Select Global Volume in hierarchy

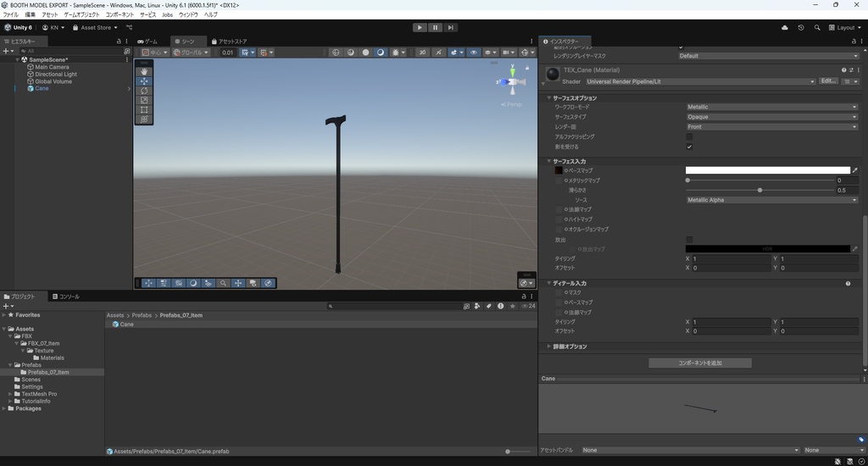coord(53,81)
